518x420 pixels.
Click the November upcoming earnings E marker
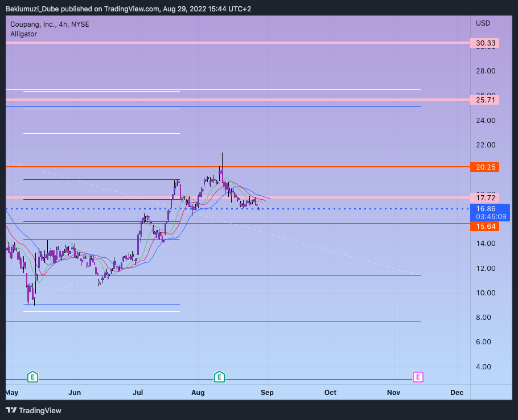point(418,377)
